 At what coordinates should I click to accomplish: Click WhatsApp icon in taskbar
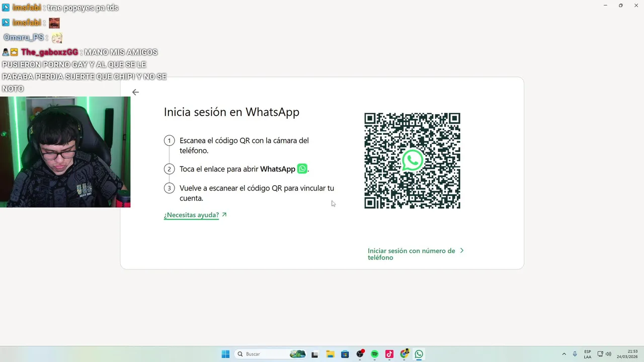coord(419,354)
